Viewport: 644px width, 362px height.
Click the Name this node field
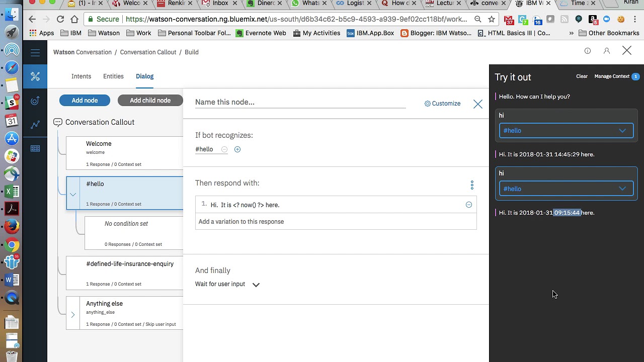pos(300,102)
